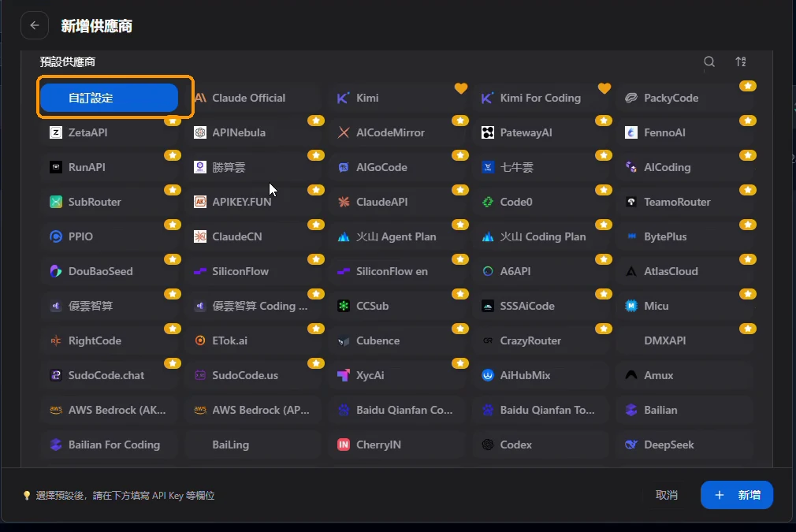Image resolution: width=796 pixels, height=532 pixels.
Task: Click the 火山 Agent Plan logo icon
Action: [344, 236]
